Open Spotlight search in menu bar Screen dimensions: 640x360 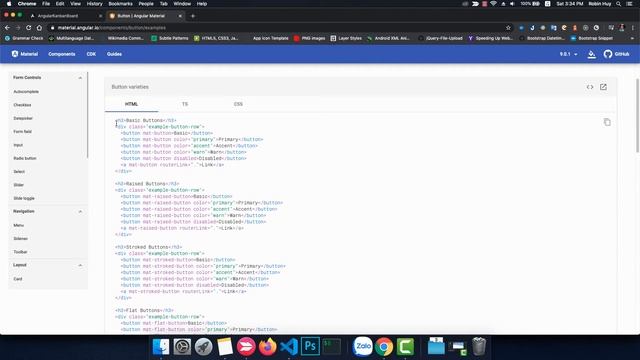tap(619, 4)
